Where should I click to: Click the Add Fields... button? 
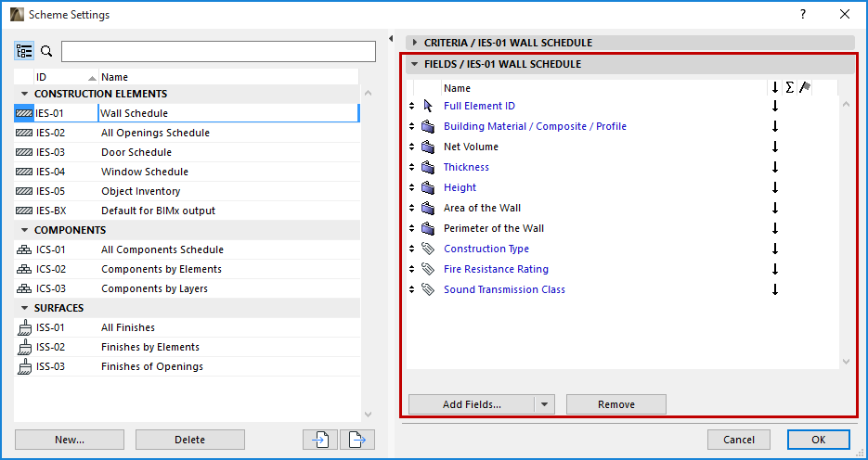(472, 404)
